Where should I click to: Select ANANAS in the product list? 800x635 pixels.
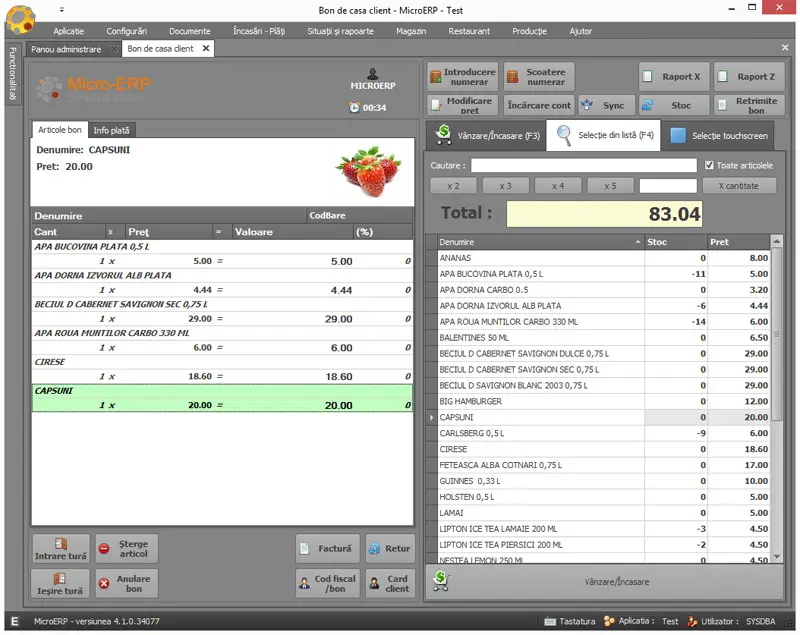coord(604,258)
